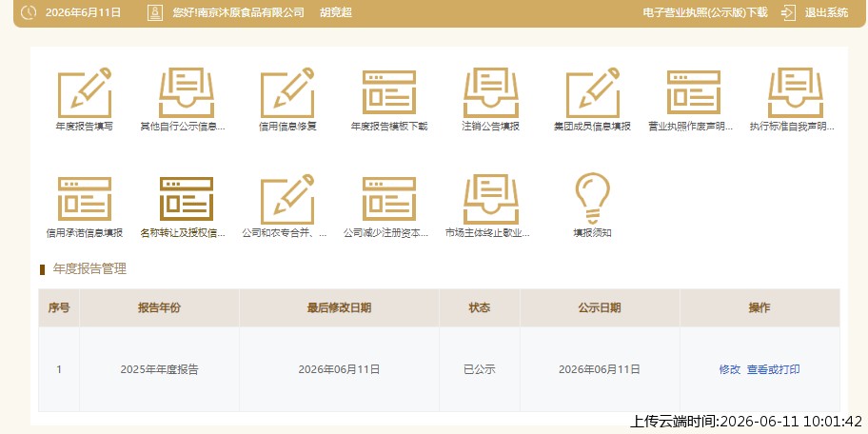Image resolution: width=868 pixels, height=434 pixels.
Task: Open the 公司减少注册资本 icon
Action: click(x=389, y=199)
